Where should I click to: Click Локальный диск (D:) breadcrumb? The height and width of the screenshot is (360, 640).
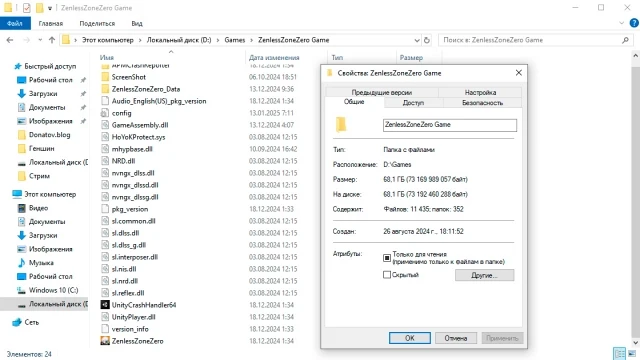179,40
